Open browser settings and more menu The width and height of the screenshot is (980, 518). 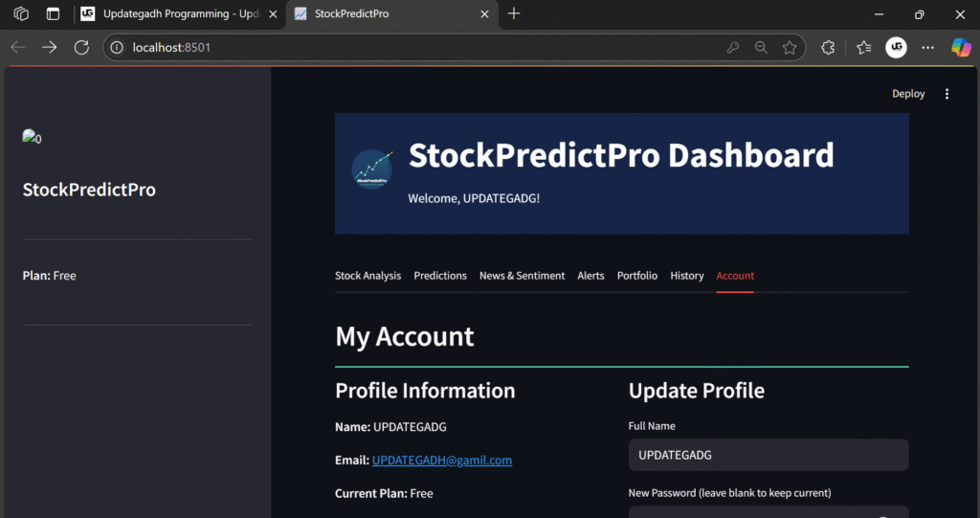point(928,48)
